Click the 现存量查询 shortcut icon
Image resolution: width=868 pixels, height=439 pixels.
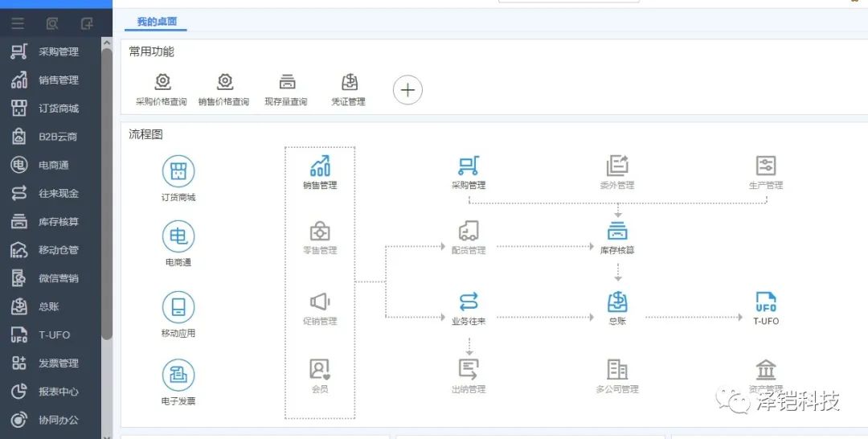click(287, 82)
